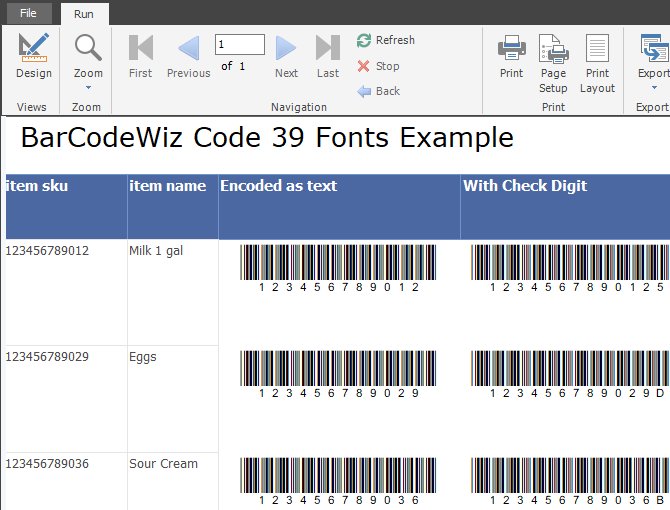The image size is (670, 510).
Task: Click the current page number field
Action: (240, 44)
